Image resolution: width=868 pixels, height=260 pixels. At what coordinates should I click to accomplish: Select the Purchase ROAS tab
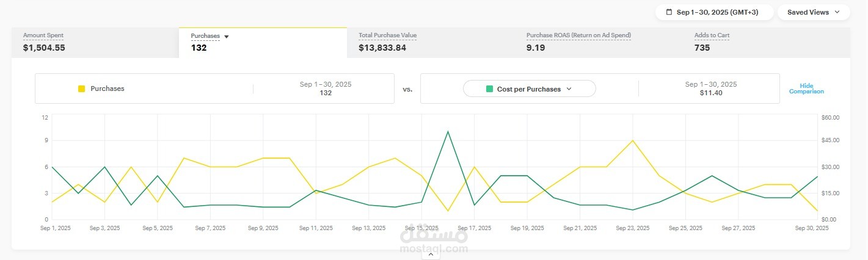click(598, 43)
